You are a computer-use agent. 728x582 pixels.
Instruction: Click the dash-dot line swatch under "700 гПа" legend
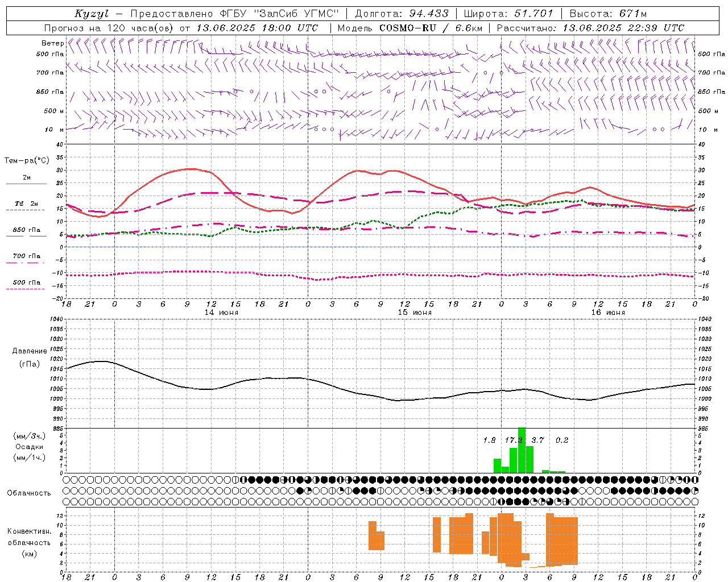pyautogui.click(x=26, y=263)
